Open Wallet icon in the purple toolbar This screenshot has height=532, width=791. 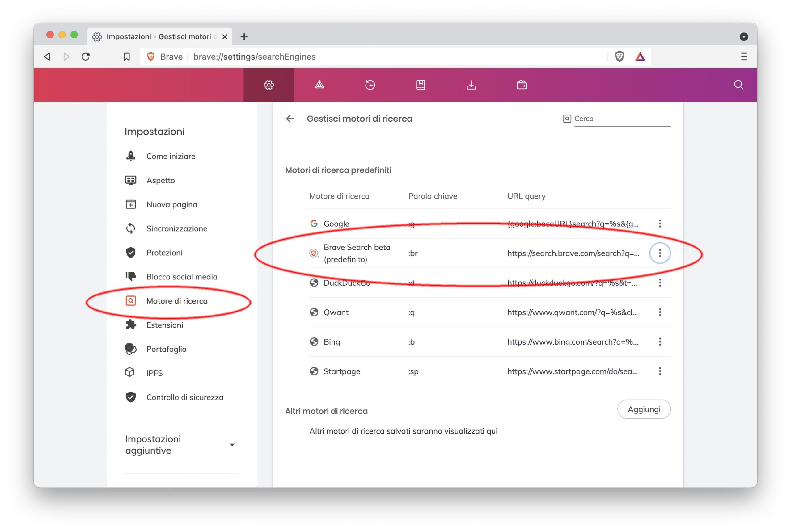pos(522,85)
